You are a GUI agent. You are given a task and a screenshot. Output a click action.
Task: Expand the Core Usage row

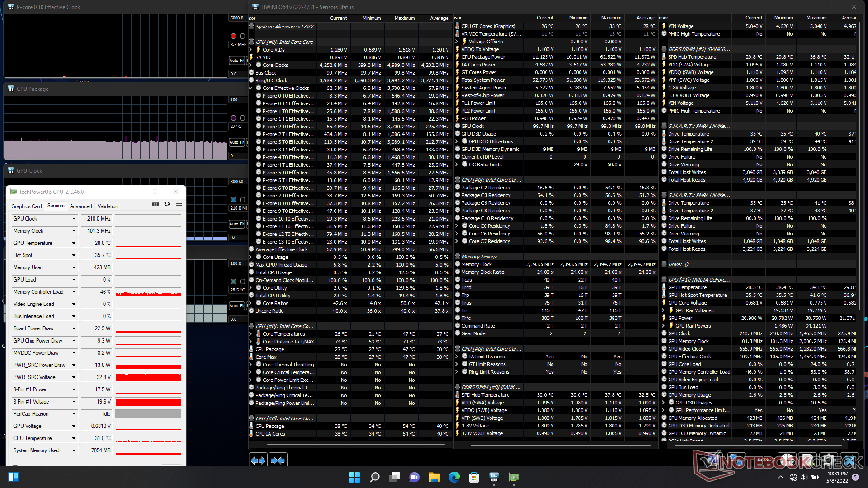pos(251,257)
